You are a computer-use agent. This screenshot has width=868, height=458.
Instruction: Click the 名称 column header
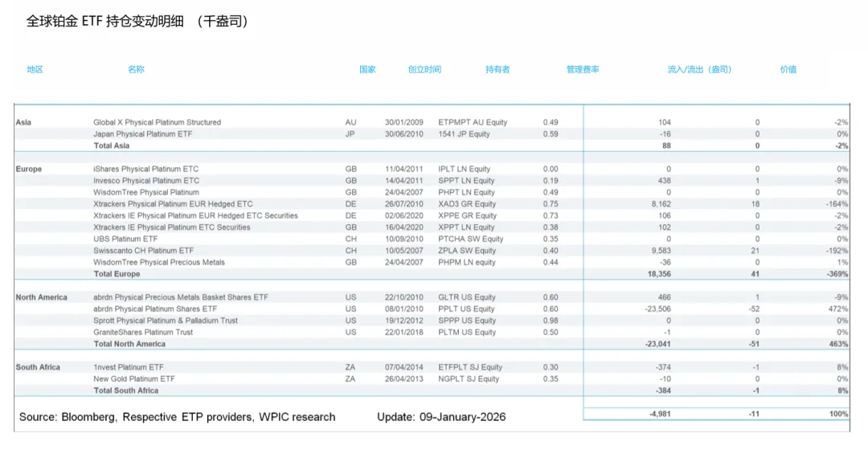pos(136,69)
